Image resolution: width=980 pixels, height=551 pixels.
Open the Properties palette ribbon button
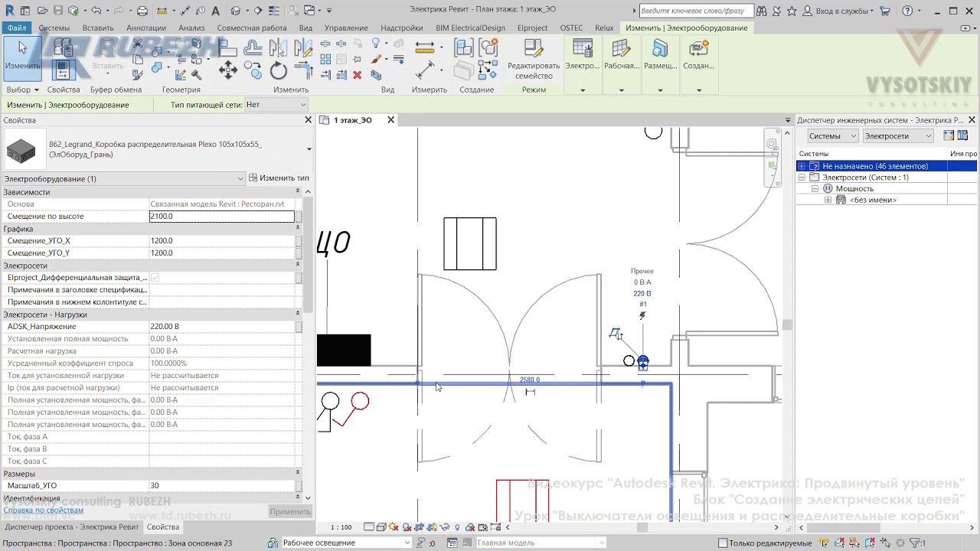click(64, 69)
